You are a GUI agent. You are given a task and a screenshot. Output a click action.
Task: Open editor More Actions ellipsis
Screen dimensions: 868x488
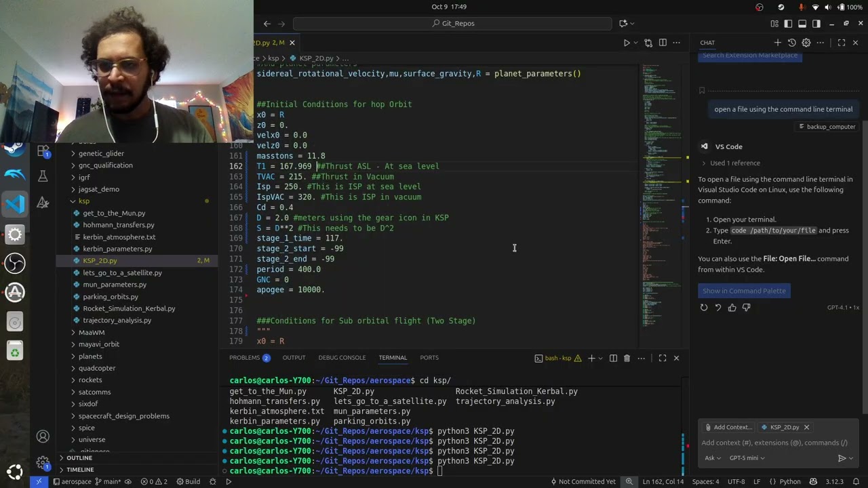point(677,43)
